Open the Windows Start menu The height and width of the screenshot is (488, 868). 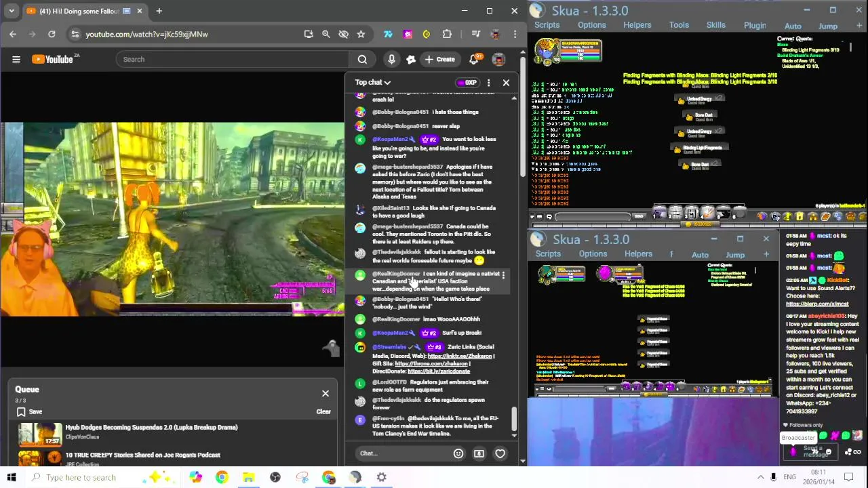[11, 477]
